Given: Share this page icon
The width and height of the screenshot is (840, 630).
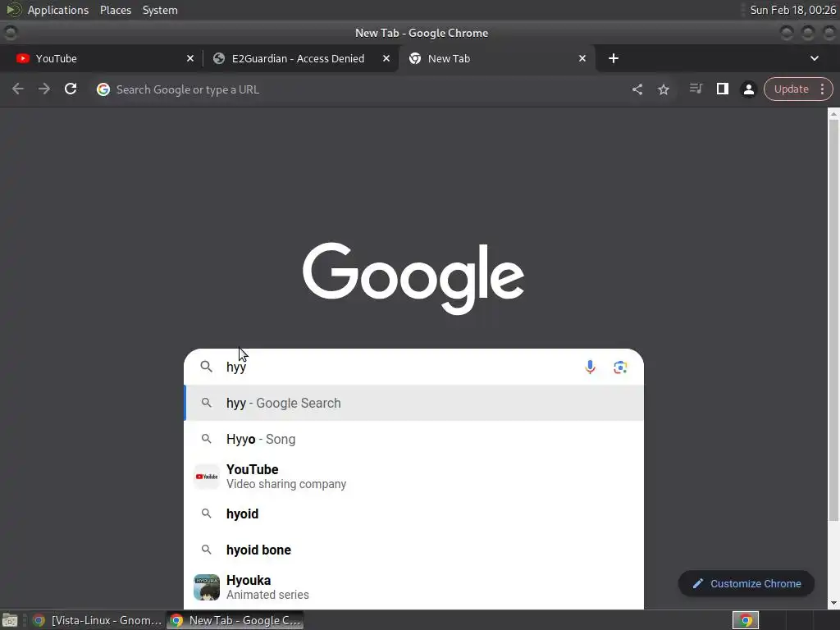Looking at the screenshot, I should coord(637,89).
